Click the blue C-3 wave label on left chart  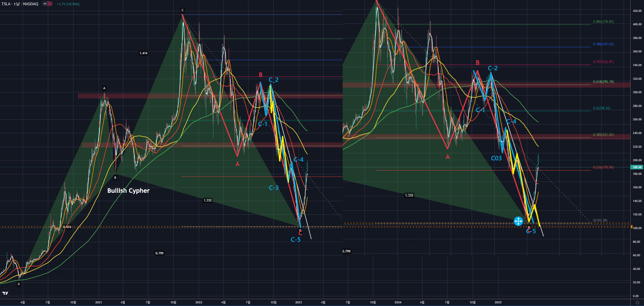pyautogui.click(x=274, y=188)
